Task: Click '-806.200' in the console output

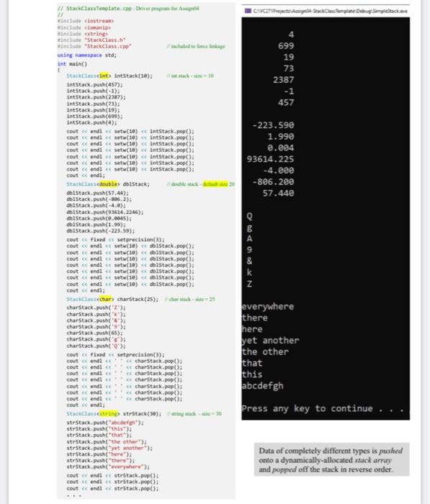Action: 273,182
